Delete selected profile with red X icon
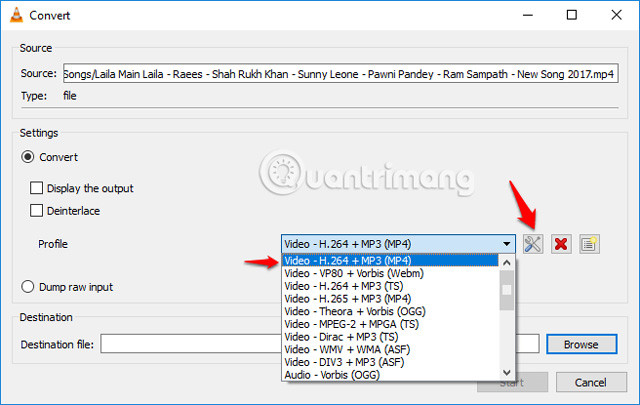This screenshot has height=405, width=640. point(561,244)
